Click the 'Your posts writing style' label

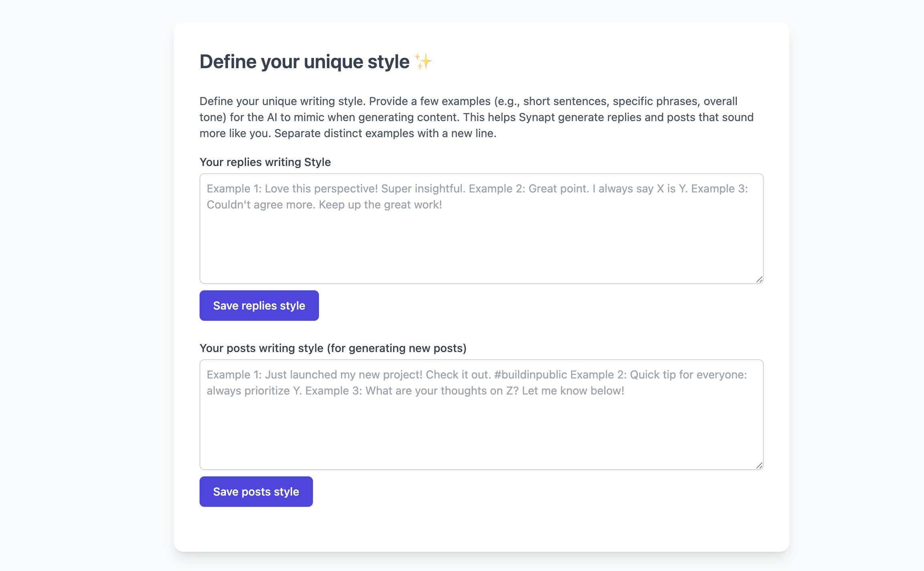[333, 348]
